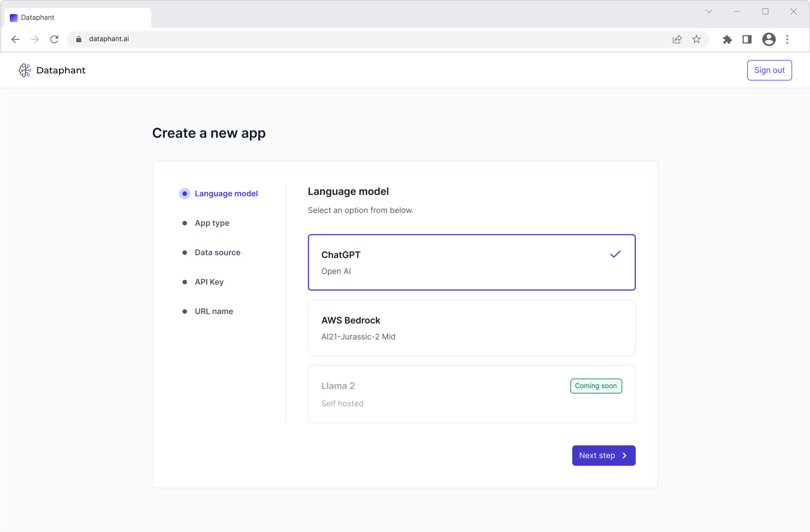Viewport: 810px width, 532px height.
Task: Open the browser profile avatar icon
Action: [x=768, y=39]
